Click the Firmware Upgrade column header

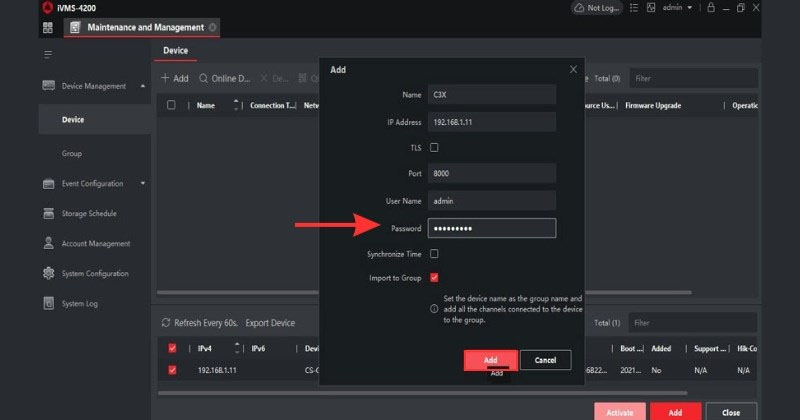[653, 105]
